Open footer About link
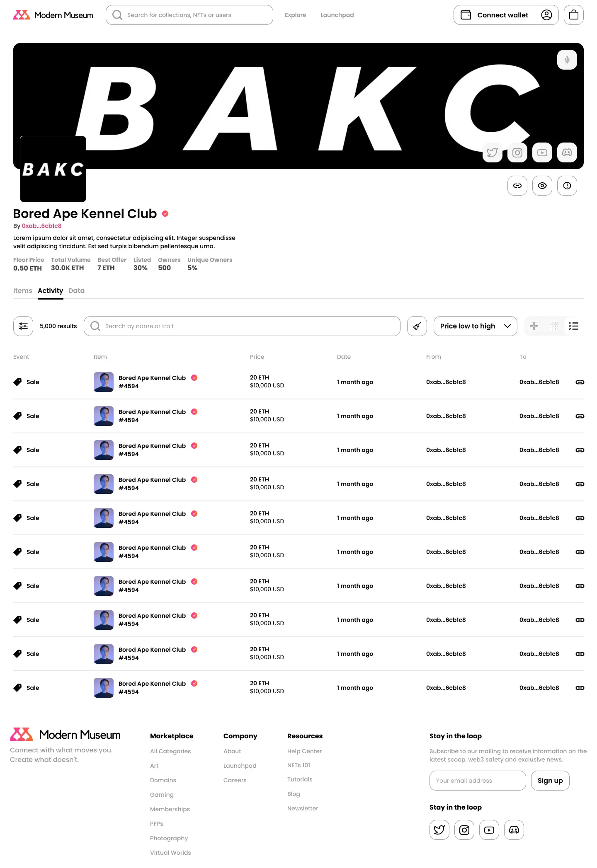The height and width of the screenshot is (868, 597). (232, 751)
